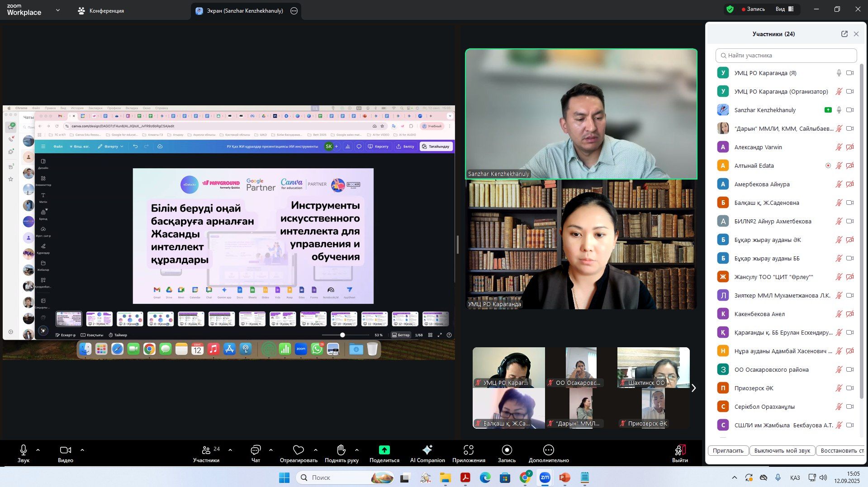Switch to the Conference tab

click(101, 11)
